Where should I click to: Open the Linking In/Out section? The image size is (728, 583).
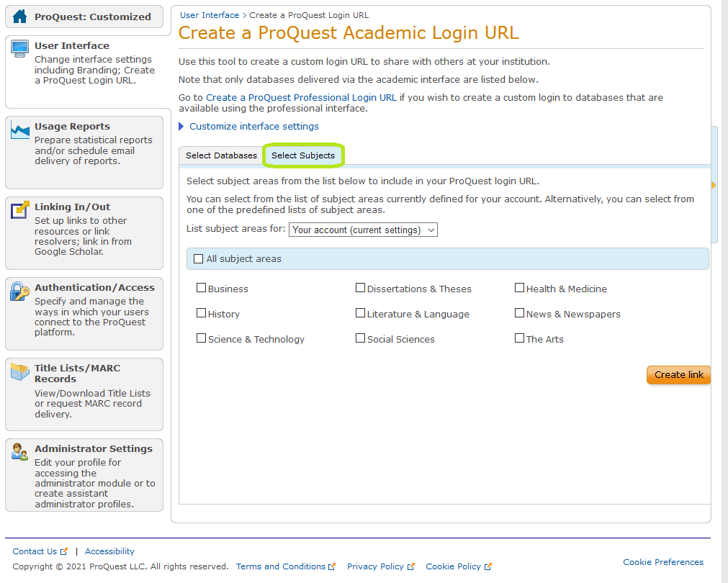(73, 207)
